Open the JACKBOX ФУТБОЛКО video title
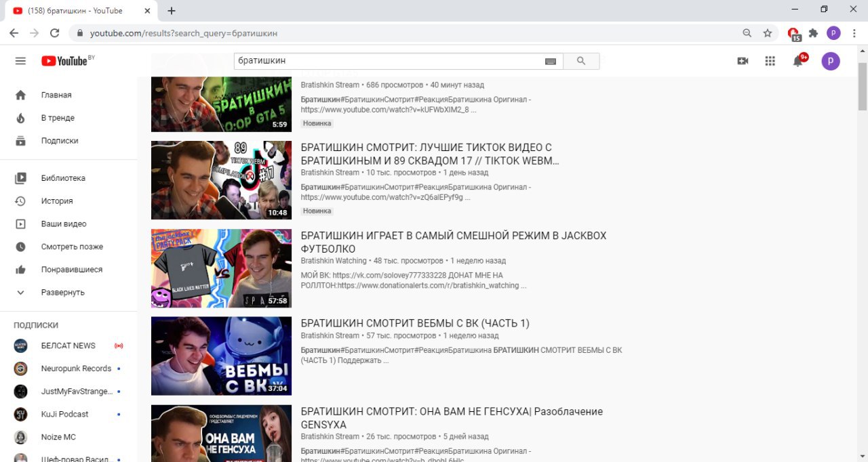868x462 pixels. 454,243
